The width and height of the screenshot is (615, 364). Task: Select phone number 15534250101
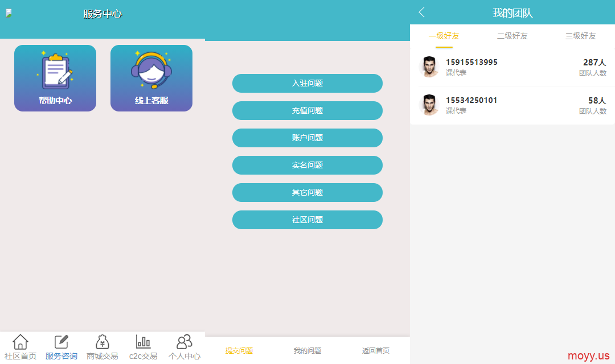[x=471, y=100]
